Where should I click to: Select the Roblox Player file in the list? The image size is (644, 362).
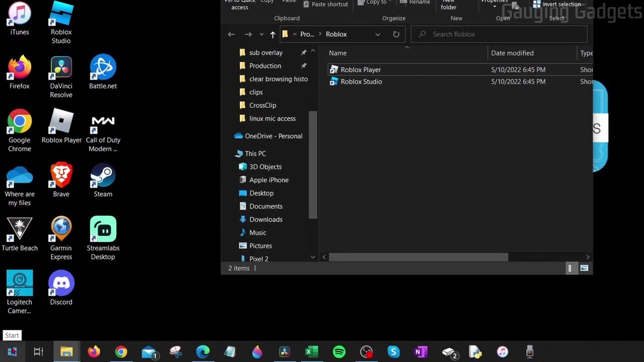[x=361, y=70]
